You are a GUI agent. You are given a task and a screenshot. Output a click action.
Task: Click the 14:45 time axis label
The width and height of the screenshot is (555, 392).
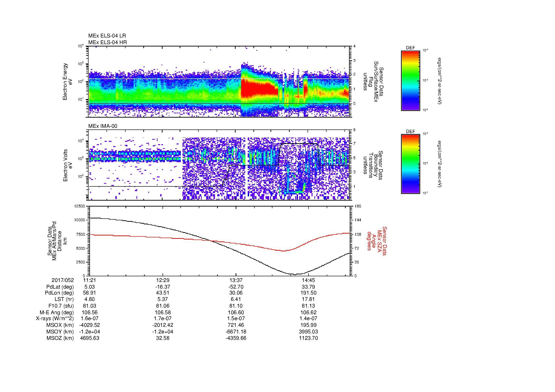tap(308, 280)
